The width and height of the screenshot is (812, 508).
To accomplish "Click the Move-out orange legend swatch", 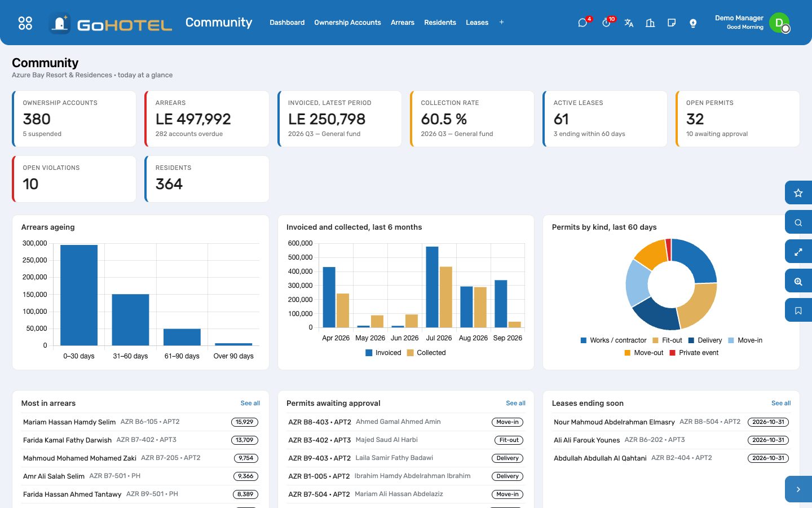I will click(x=628, y=353).
